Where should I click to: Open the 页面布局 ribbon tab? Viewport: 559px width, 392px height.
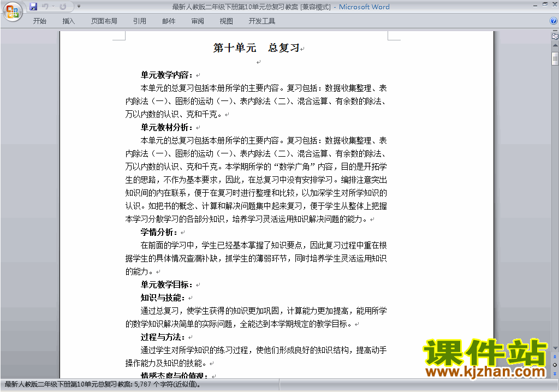point(104,21)
